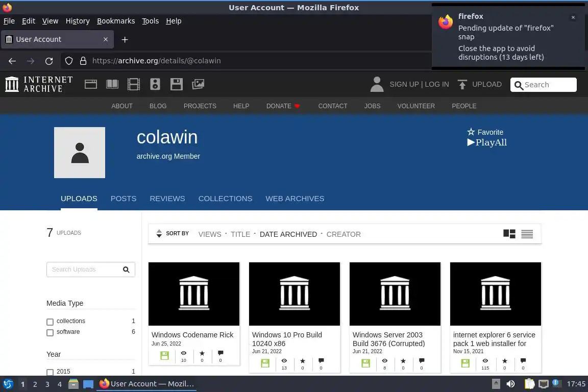Click the PlayAll link

pos(487,142)
